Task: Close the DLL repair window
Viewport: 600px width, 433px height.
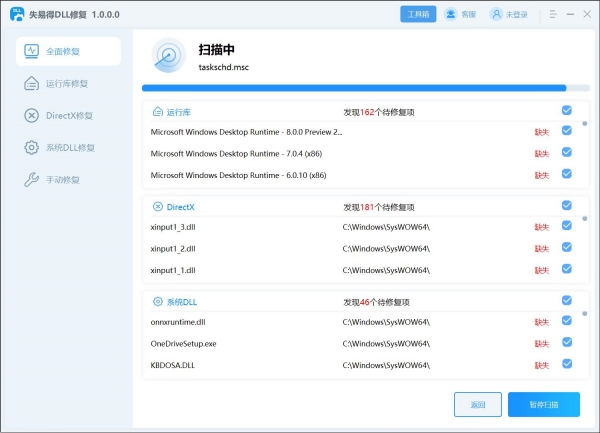Action: coord(587,14)
